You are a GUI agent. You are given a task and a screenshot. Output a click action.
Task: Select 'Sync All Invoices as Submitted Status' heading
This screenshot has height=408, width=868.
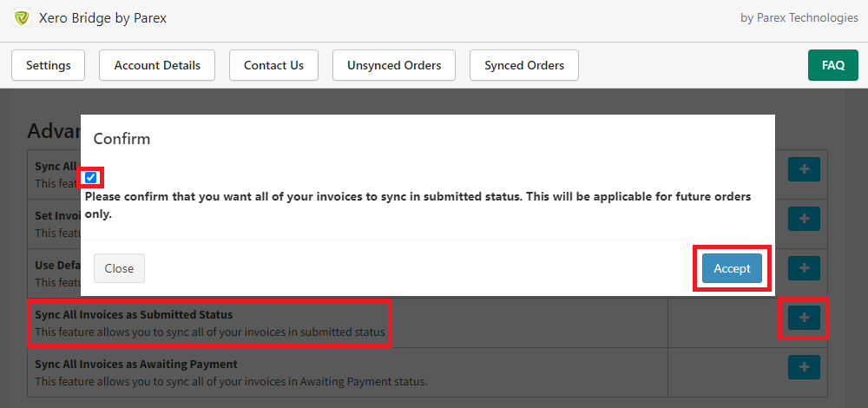pos(134,314)
